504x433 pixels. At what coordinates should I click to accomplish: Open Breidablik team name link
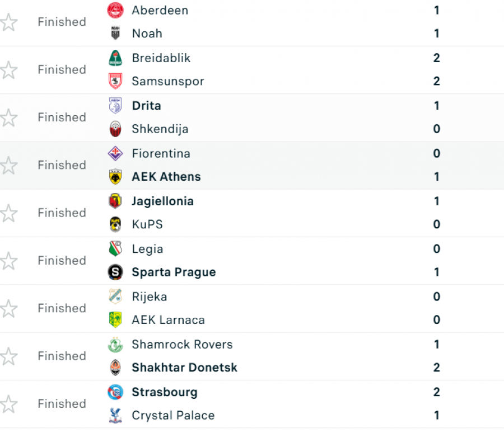tap(161, 58)
